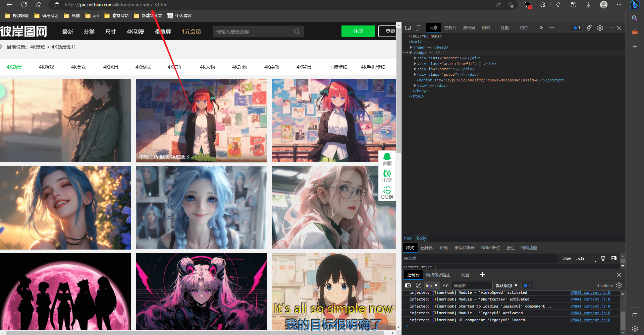
Task: Open QQ群 group widget
Action: [387, 193]
